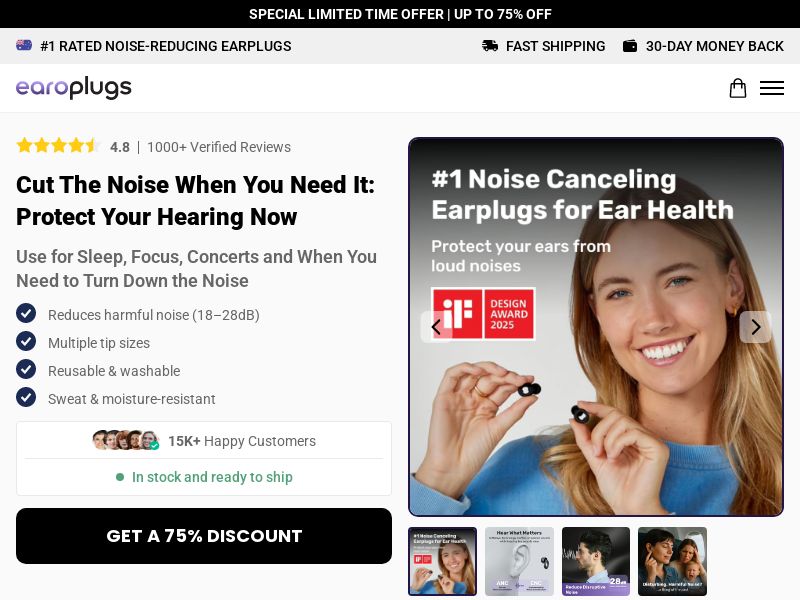Open the shopping bag cart icon
This screenshot has width=800, height=600.
[737, 88]
